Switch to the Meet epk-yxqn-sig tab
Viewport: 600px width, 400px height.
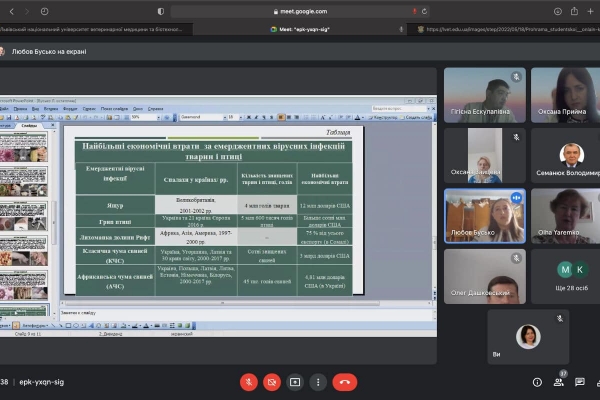(300, 29)
